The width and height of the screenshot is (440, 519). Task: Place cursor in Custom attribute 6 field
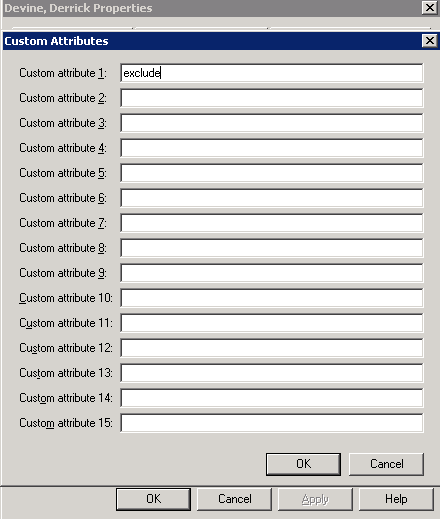272,198
